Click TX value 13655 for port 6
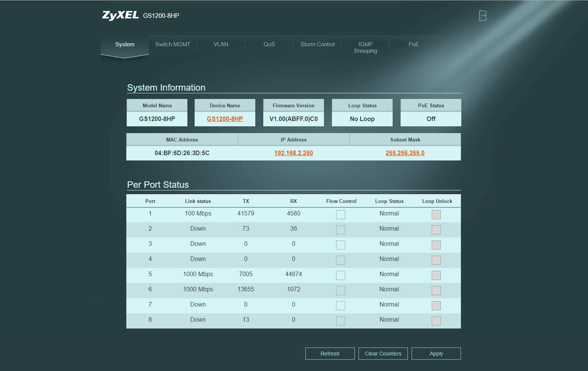The width and height of the screenshot is (588, 371). [246, 289]
